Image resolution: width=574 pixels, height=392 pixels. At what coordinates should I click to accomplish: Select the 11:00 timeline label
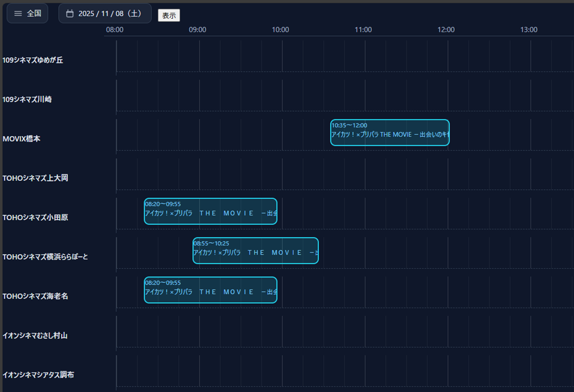(x=363, y=29)
